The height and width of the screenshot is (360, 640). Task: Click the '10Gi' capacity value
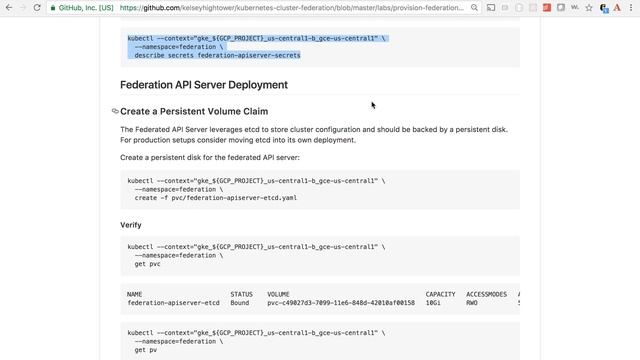tap(433, 303)
